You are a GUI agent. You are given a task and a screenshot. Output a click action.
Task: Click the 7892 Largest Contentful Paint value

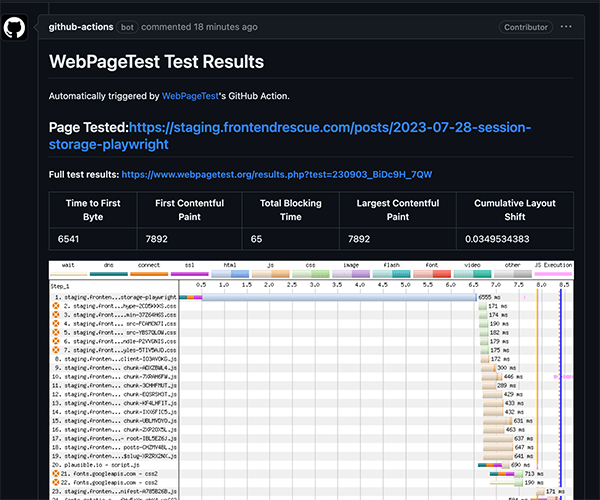coord(359,239)
